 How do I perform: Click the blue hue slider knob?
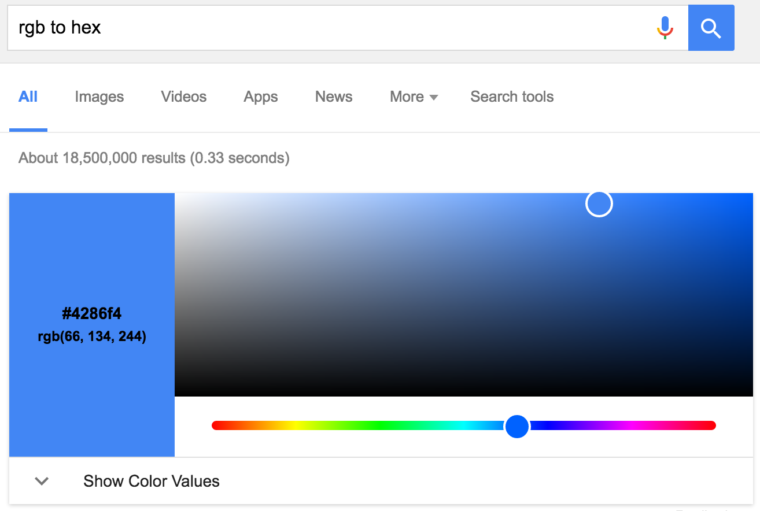[517, 426]
